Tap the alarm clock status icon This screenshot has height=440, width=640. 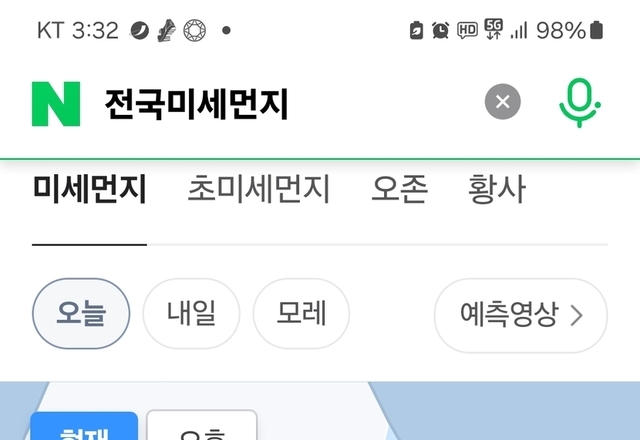[x=440, y=30]
